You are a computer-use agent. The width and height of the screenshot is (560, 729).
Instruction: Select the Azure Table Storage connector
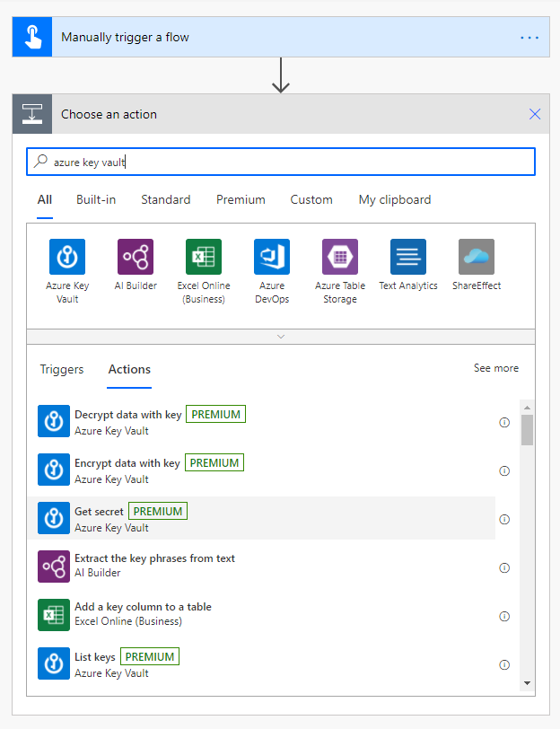click(340, 257)
